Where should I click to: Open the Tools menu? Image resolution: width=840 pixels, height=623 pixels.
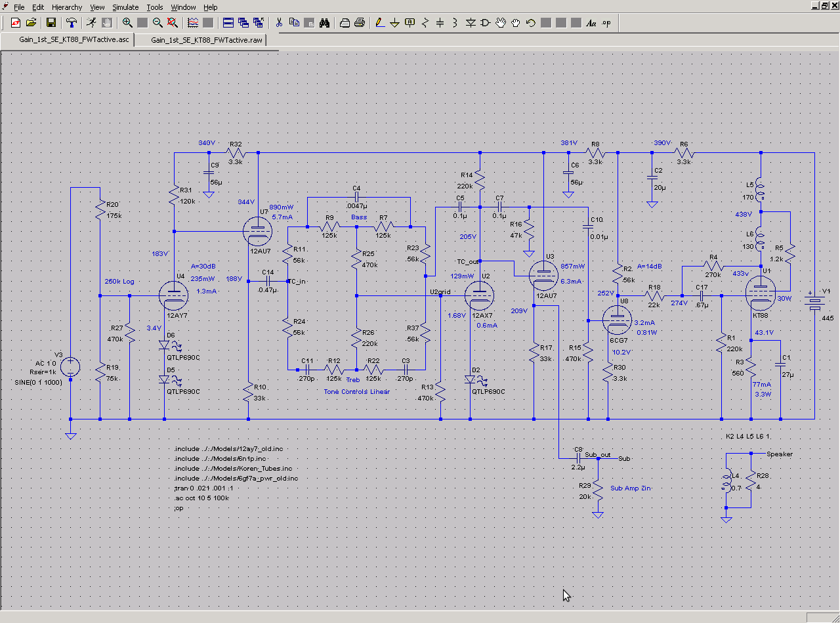pyautogui.click(x=155, y=7)
